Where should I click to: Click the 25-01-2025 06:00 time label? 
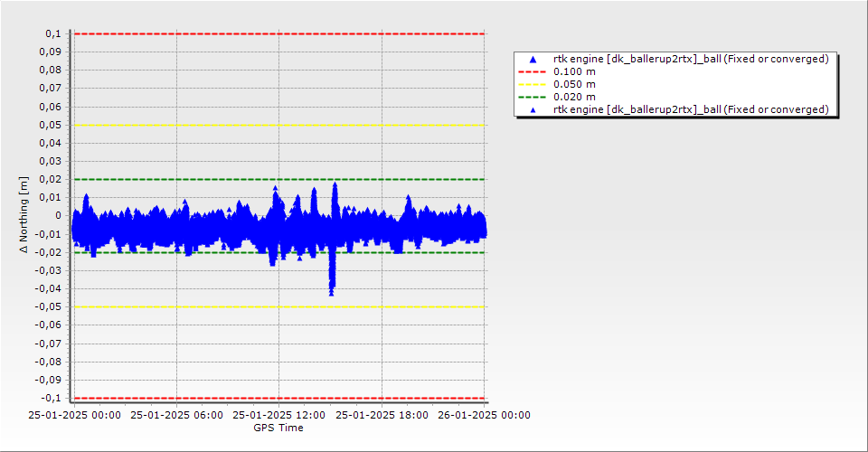[x=176, y=415]
